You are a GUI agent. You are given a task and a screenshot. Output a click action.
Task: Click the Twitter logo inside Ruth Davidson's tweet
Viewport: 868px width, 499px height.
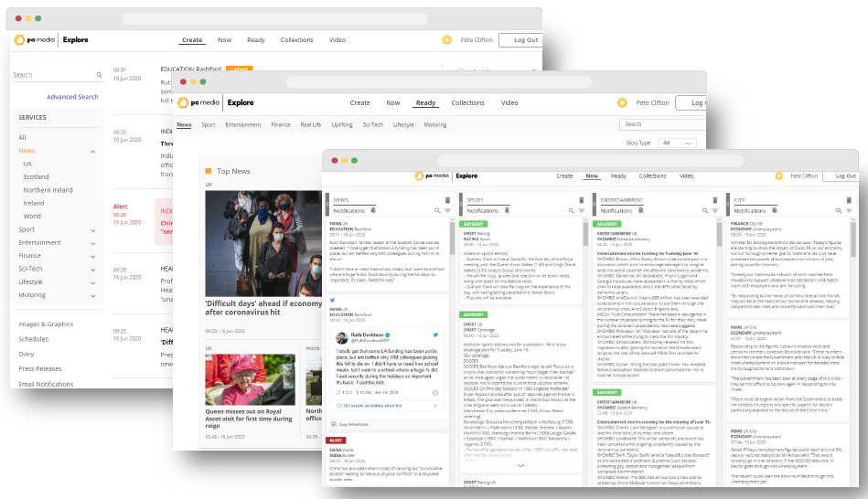click(435, 334)
